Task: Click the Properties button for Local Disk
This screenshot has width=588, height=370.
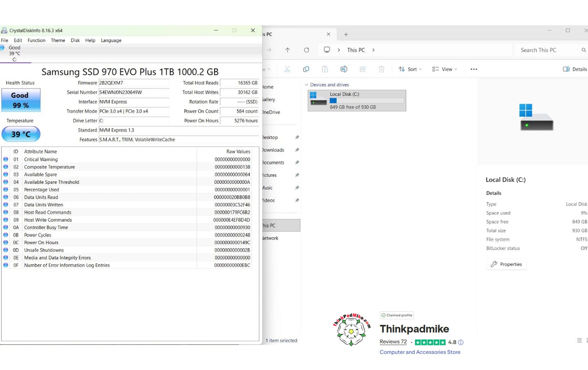Action: coord(506,264)
